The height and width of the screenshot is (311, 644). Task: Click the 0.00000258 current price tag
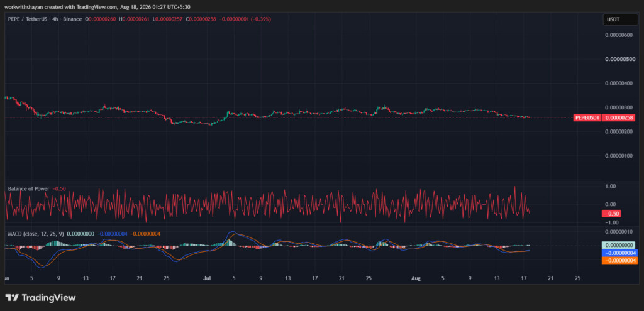[x=620, y=117]
